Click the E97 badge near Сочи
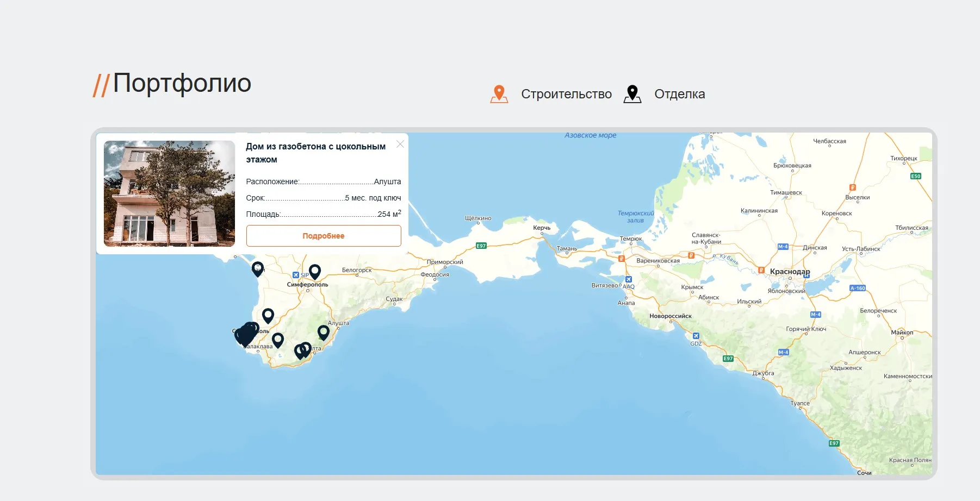The height and width of the screenshot is (501, 980). [834, 443]
